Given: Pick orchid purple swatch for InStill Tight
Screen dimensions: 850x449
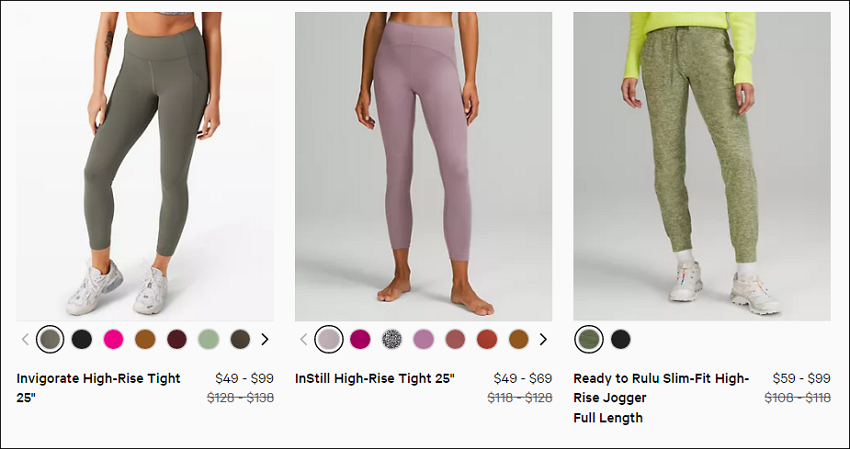Looking at the screenshot, I should click(x=423, y=339).
